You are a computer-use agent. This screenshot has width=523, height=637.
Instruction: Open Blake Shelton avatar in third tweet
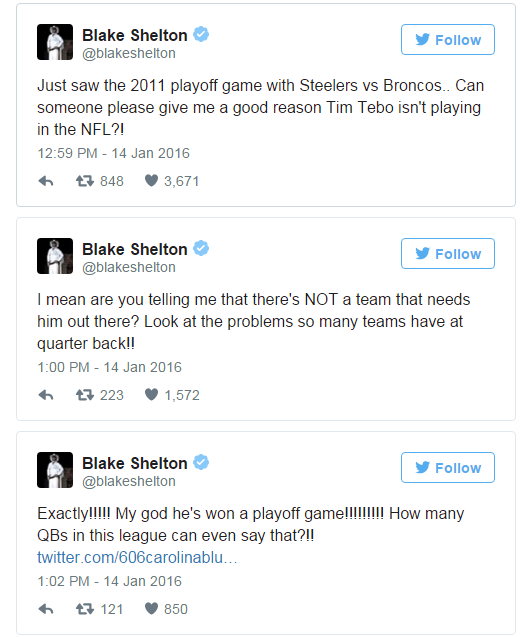point(55,470)
